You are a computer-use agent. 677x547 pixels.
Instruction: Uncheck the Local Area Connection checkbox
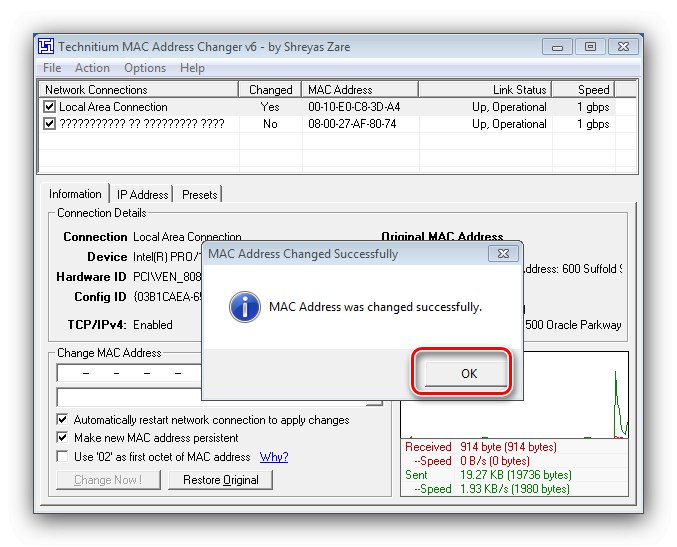coord(50,106)
